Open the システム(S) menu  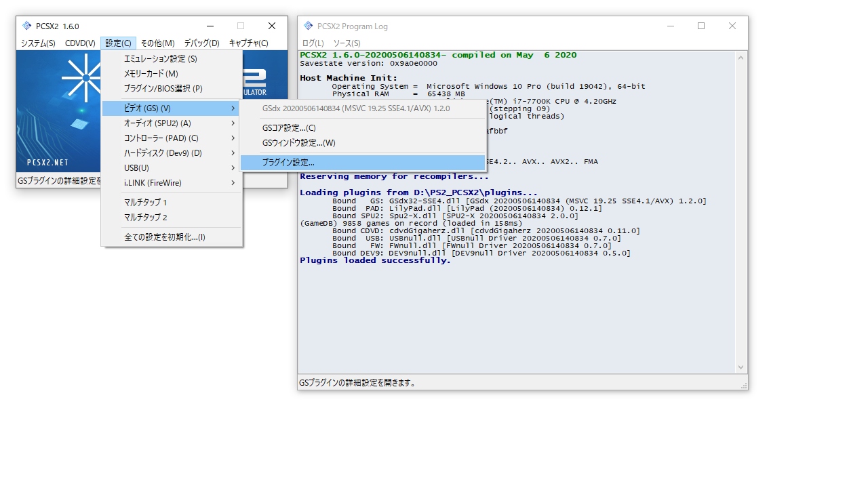click(38, 43)
